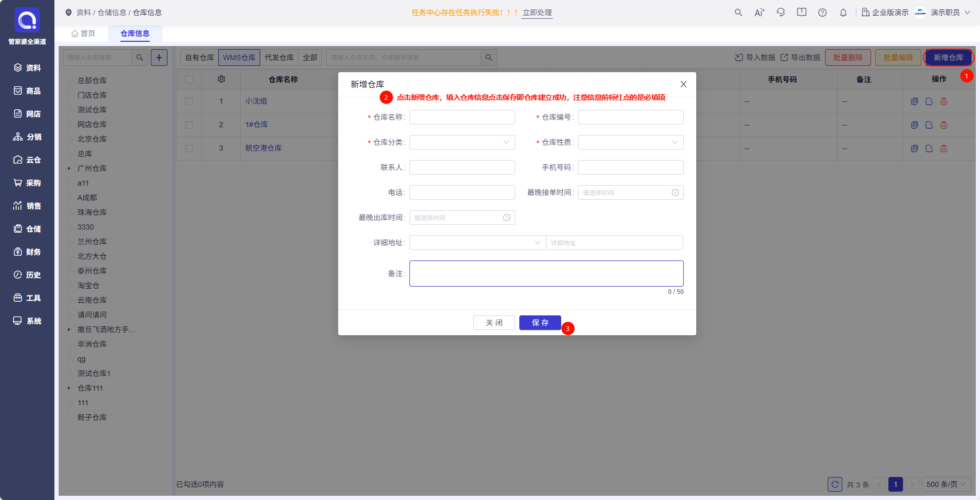
Task: Click the 保存 button
Action: pyautogui.click(x=540, y=323)
